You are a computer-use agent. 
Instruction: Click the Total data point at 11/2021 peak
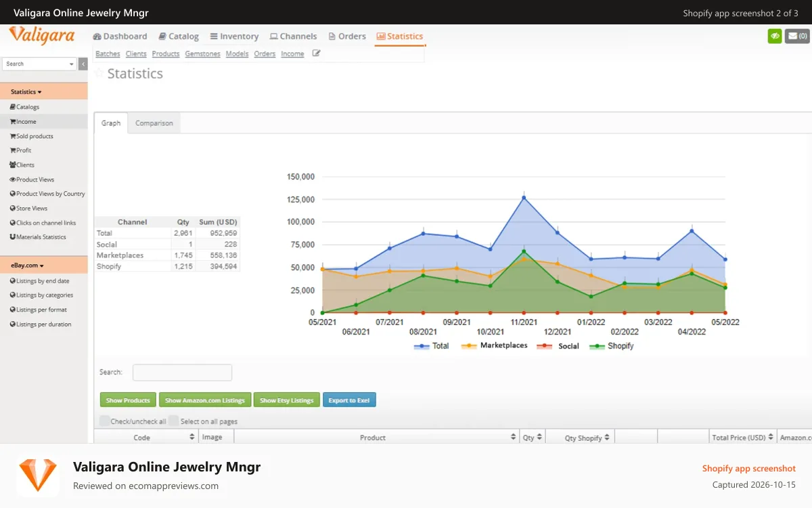(x=524, y=198)
